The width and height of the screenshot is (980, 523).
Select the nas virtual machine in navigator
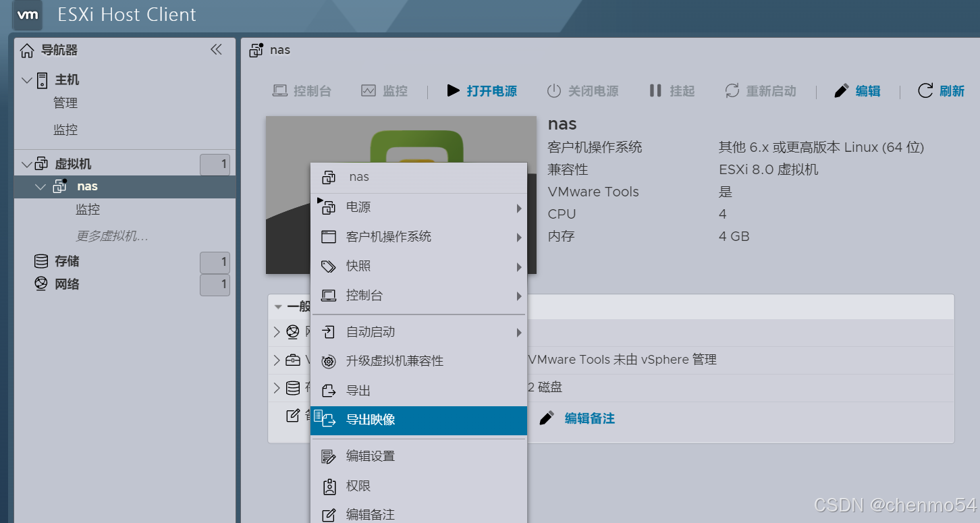point(125,186)
